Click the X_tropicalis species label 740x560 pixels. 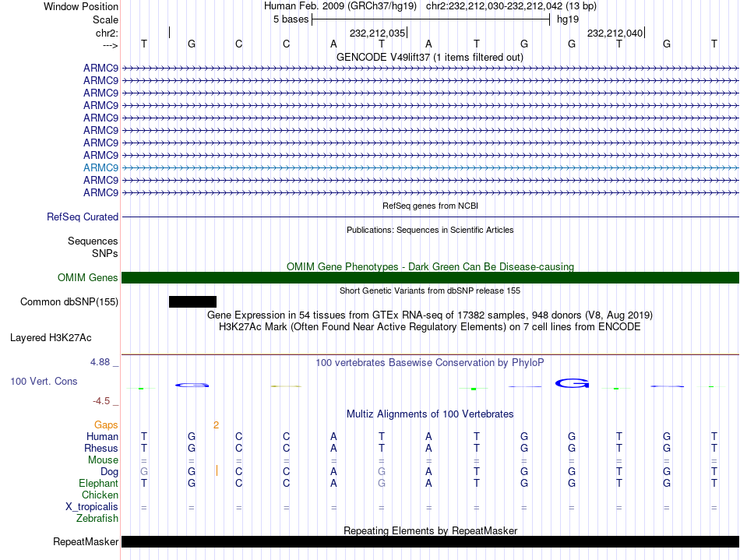[x=92, y=507]
